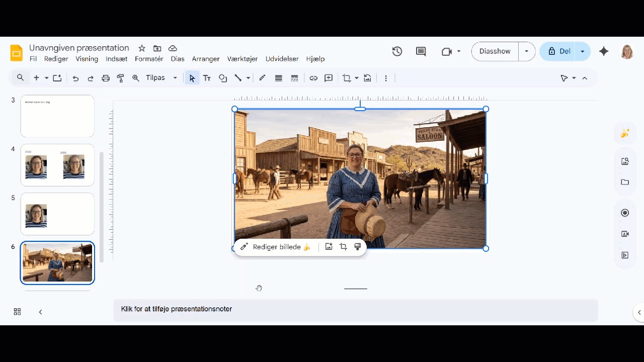The height and width of the screenshot is (362, 644).
Task: Expand the Diasshow dropdown arrow
Action: (527, 51)
